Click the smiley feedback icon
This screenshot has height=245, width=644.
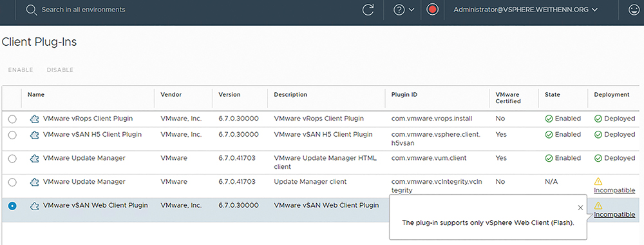click(x=634, y=10)
